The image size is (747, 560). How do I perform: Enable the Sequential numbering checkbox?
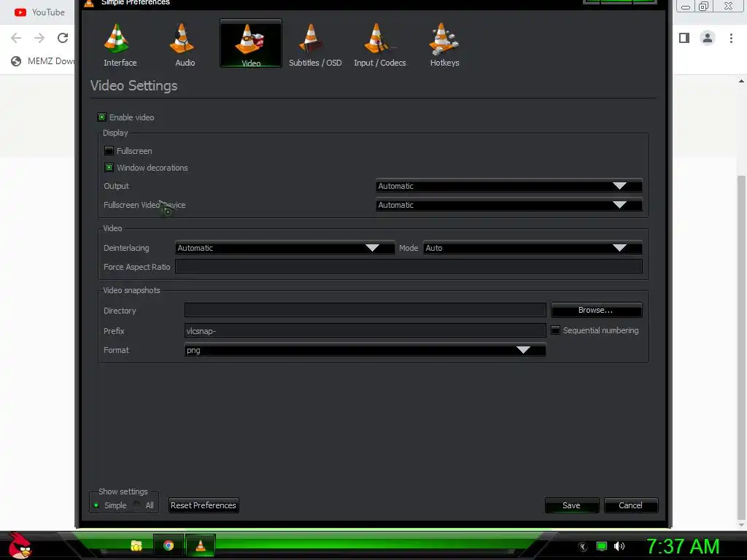pyautogui.click(x=555, y=330)
